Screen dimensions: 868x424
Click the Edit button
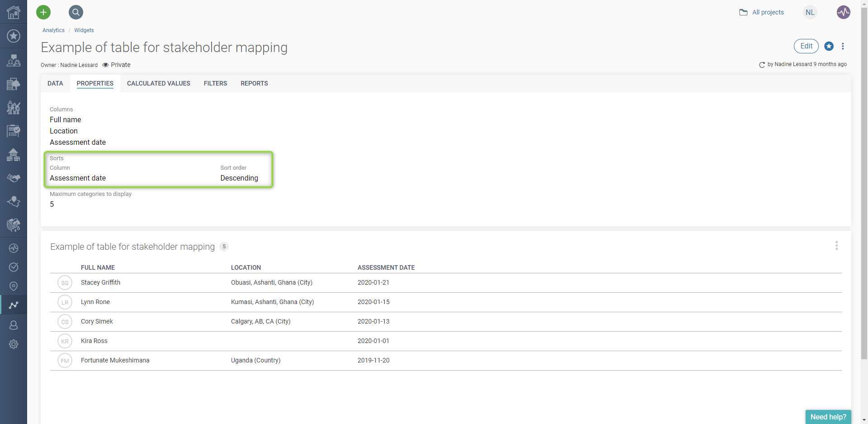tap(807, 46)
